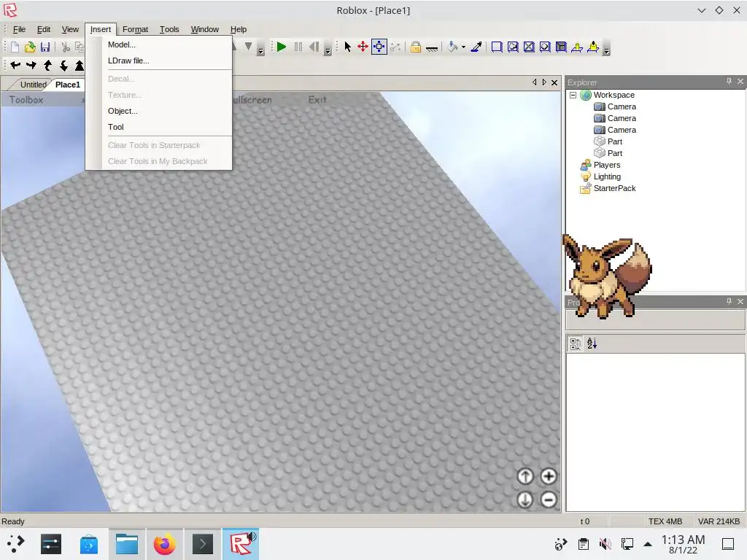This screenshot has height=560, width=747.
Task: Zoom out with the minus circle
Action: [x=549, y=499]
